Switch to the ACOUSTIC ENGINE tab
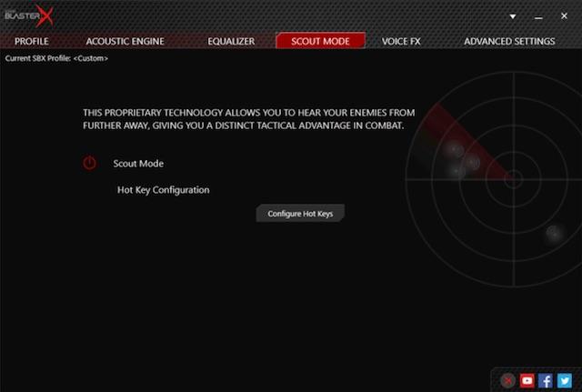 click(x=125, y=41)
